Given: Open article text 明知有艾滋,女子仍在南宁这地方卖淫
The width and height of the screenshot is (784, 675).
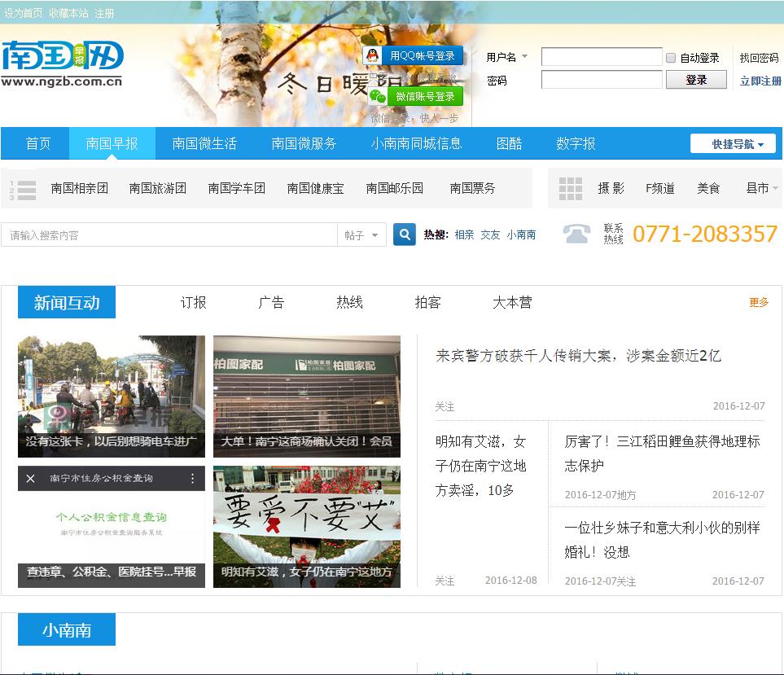Looking at the screenshot, I should pyautogui.click(x=480, y=466).
